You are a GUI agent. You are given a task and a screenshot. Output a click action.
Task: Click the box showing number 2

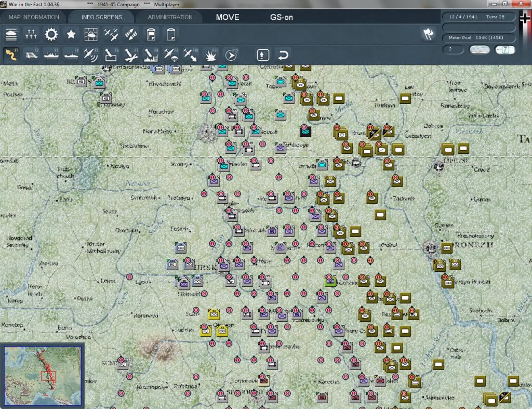coord(453,49)
